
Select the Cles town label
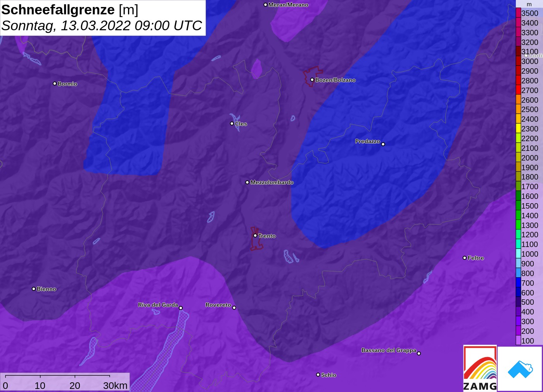tap(241, 124)
